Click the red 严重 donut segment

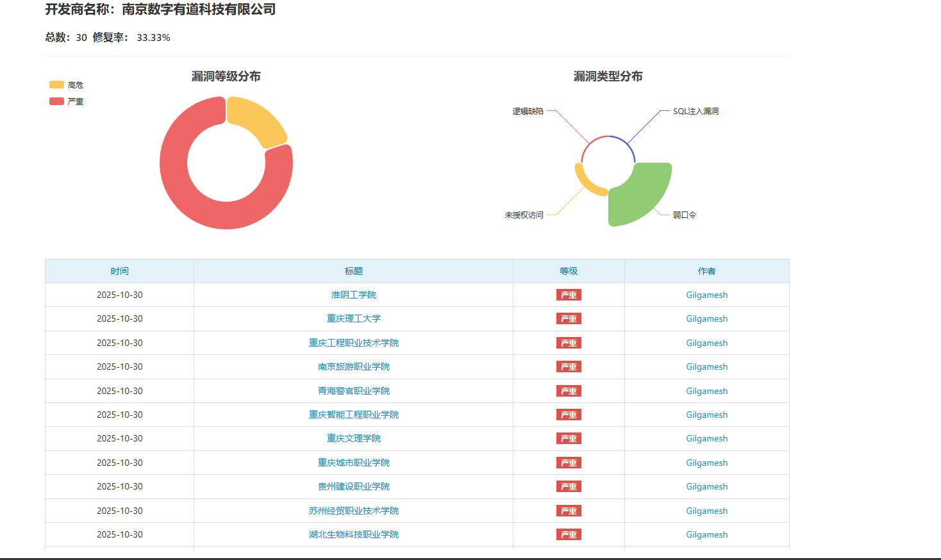pyautogui.click(x=192, y=192)
